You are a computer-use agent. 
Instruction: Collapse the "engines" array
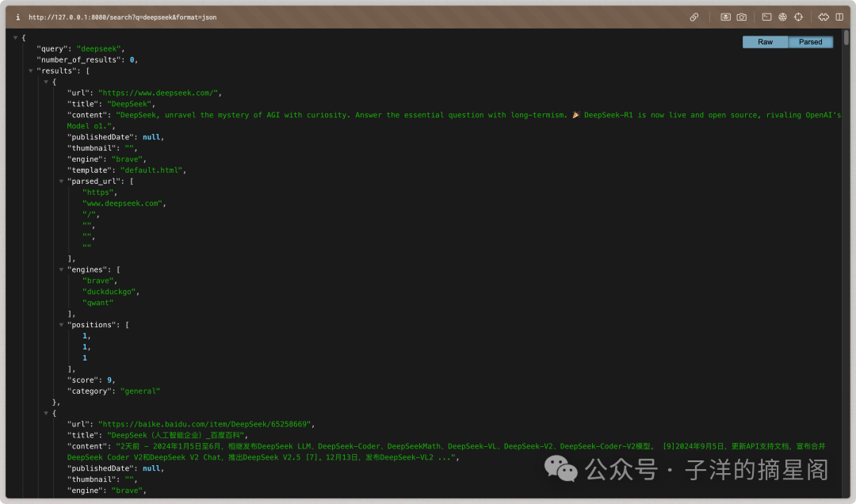tap(61, 269)
